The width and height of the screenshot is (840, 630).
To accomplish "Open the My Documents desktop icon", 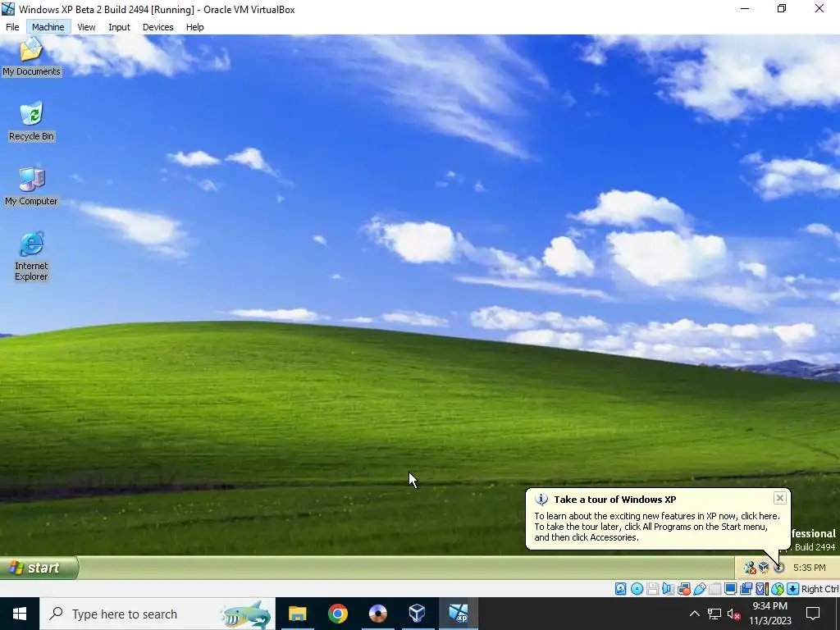I will (x=31, y=57).
